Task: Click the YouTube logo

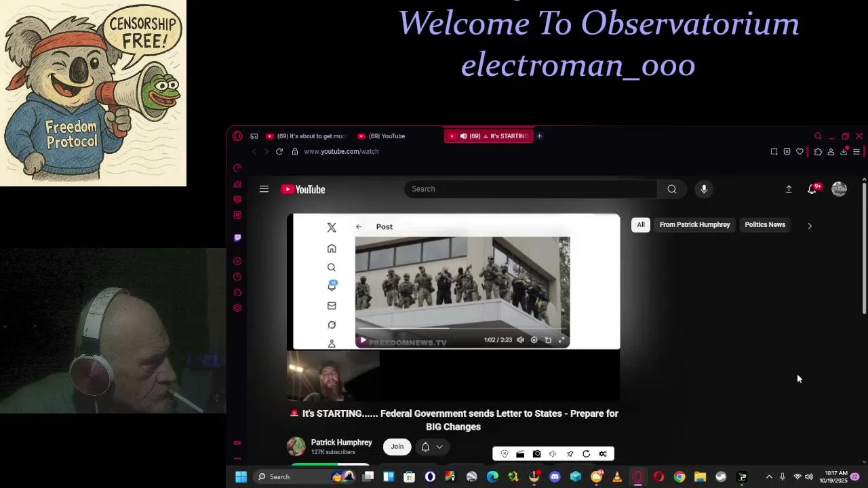Action: pyautogui.click(x=303, y=189)
